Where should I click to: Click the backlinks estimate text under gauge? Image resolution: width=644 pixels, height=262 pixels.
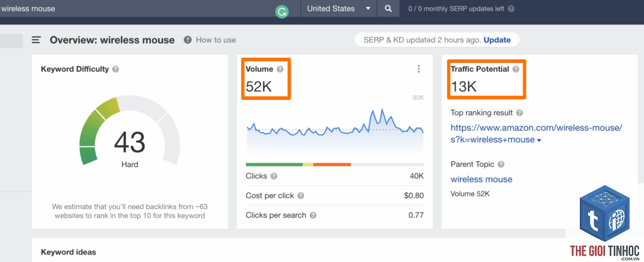130,211
